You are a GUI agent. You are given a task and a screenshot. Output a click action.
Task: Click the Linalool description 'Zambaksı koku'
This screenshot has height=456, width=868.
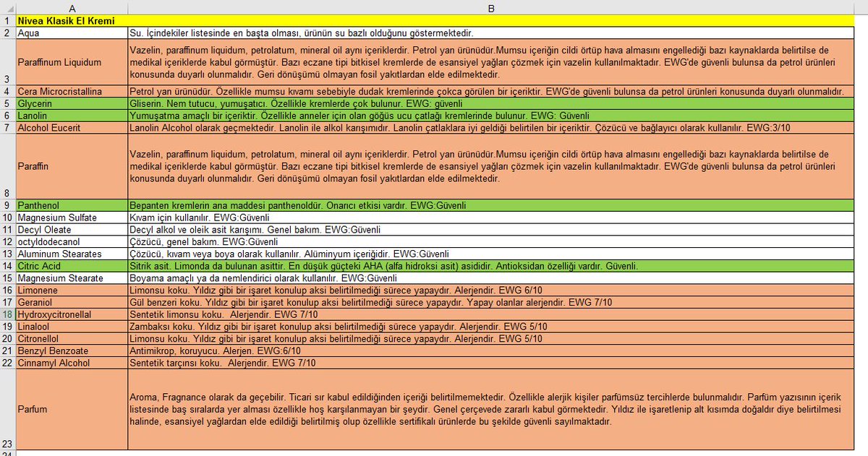[x=490, y=327]
